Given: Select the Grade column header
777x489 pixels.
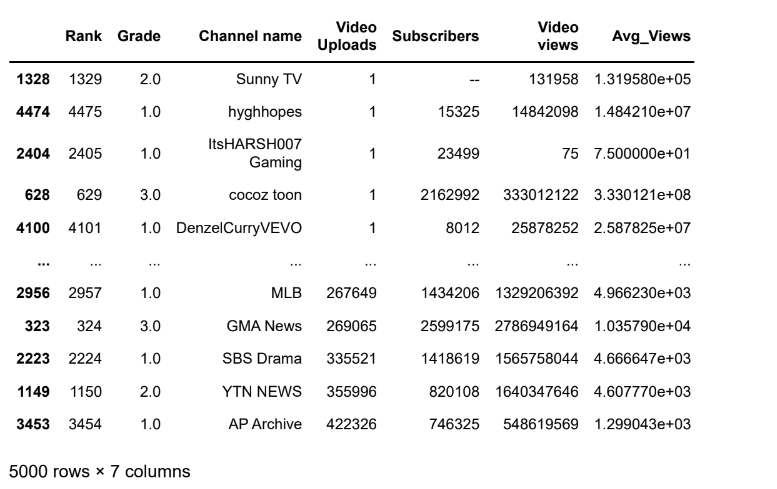Looking at the screenshot, I should click(139, 36).
